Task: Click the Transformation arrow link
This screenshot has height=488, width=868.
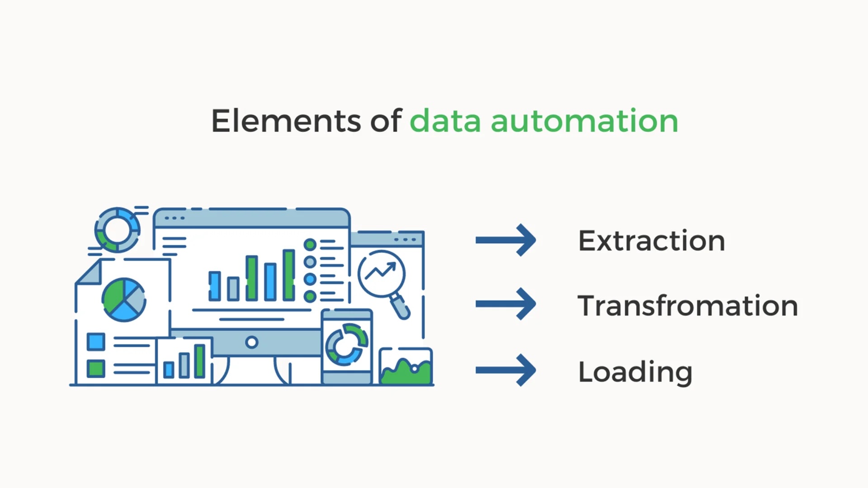Action: (505, 305)
